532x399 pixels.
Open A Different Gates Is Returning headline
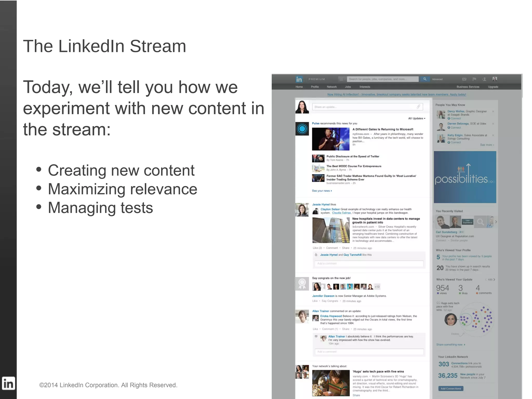(x=383, y=129)
